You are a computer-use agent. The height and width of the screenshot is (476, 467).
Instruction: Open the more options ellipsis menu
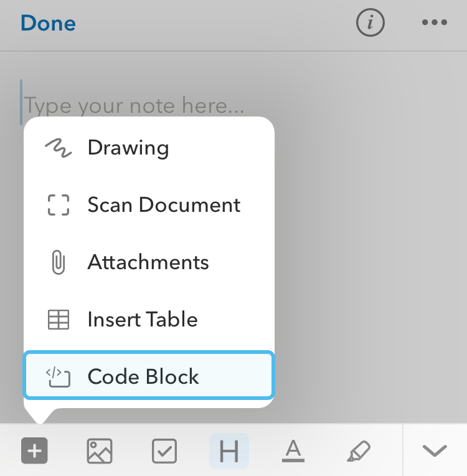435,23
